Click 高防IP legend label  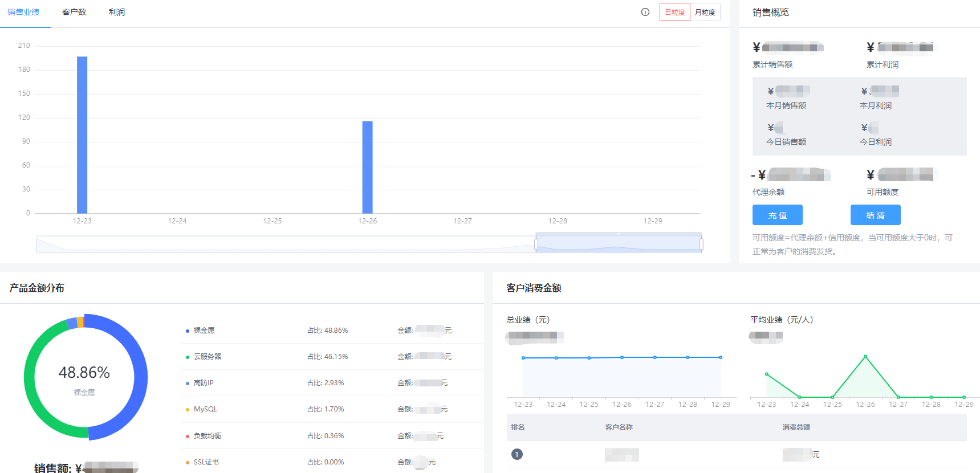tap(204, 383)
